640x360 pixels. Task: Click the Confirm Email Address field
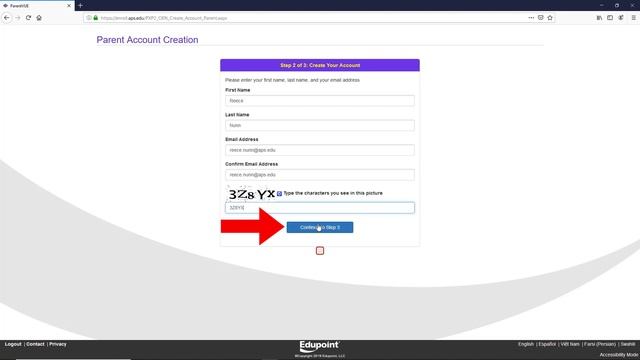click(x=320, y=175)
